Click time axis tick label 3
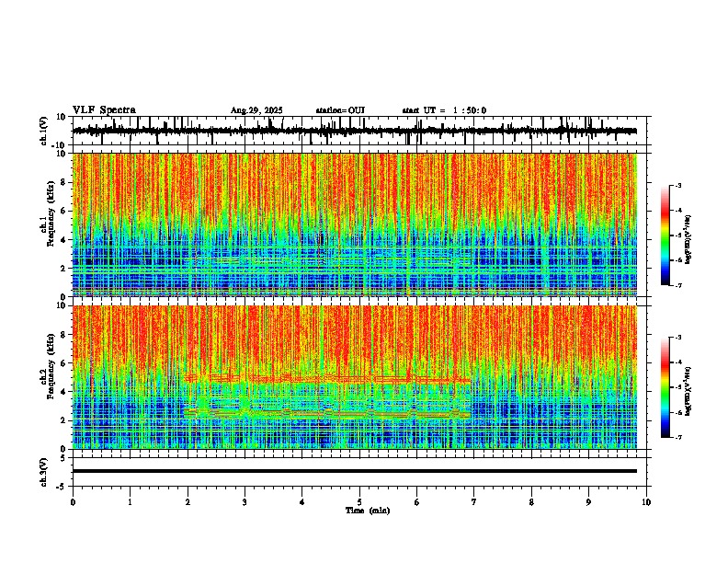This screenshot has height=563, width=728. pyautogui.click(x=245, y=502)
